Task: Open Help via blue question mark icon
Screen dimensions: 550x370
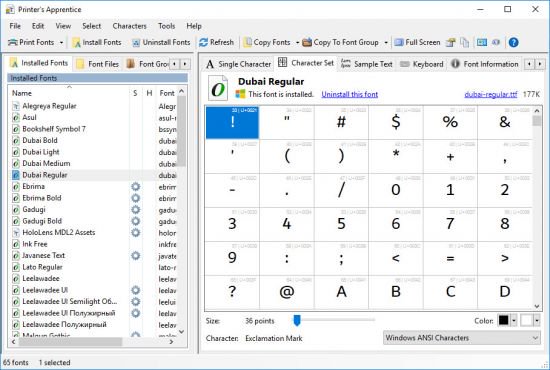Action: coord(514,42)
